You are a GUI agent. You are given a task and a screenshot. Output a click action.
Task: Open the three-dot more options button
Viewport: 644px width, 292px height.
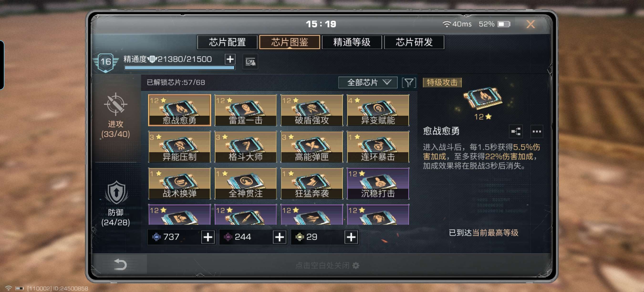(x=536, y=131)
